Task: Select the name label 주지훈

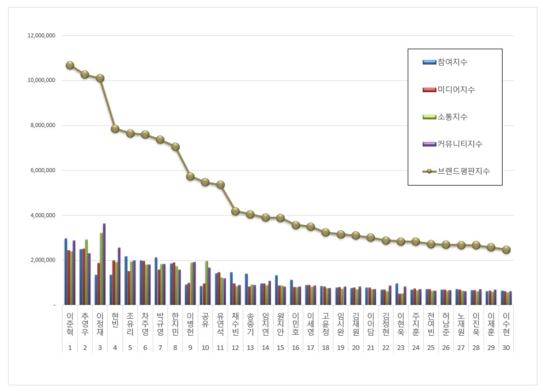Action: click(416, 324)
